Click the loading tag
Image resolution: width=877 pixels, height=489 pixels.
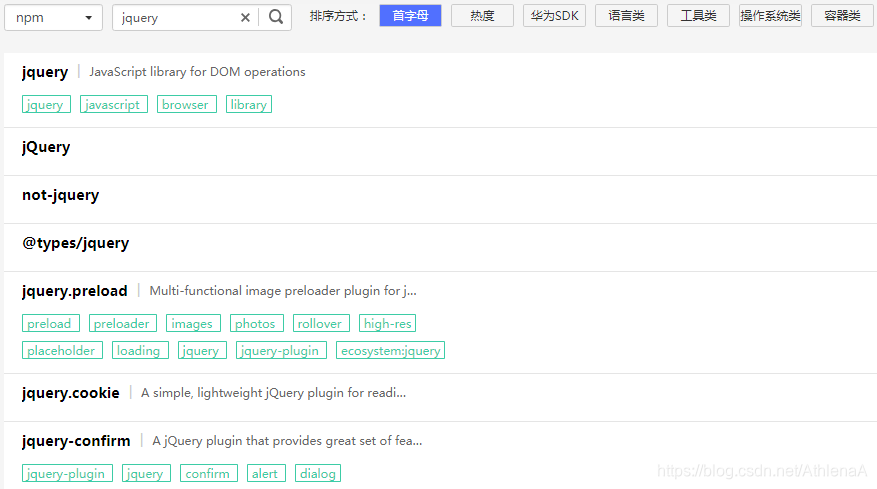(x=140, y=351)
